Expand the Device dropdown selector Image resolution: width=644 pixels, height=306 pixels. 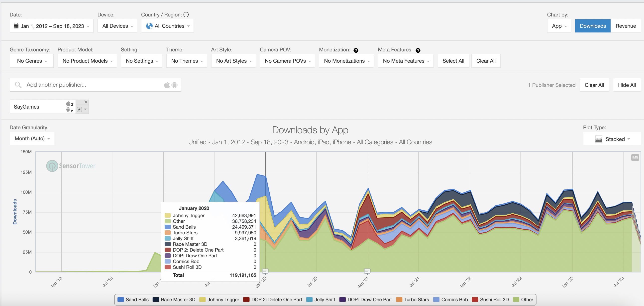click(x=117, y=25)
